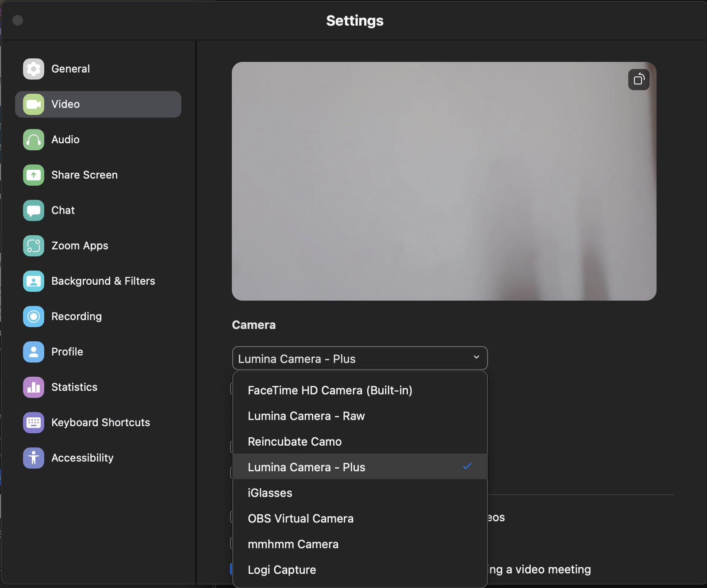Viewport: 707px width, 588px height.
Task: Click the Share Screen arrow icon
Action: coord(34,175)
